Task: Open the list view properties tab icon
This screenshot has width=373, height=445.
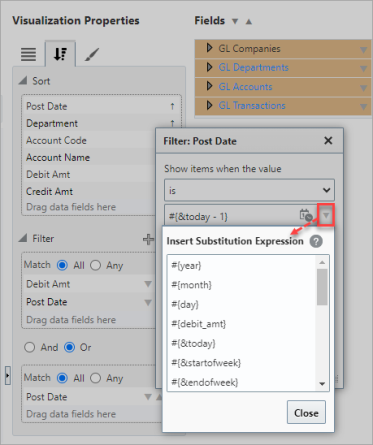Action: coord(28,54)
